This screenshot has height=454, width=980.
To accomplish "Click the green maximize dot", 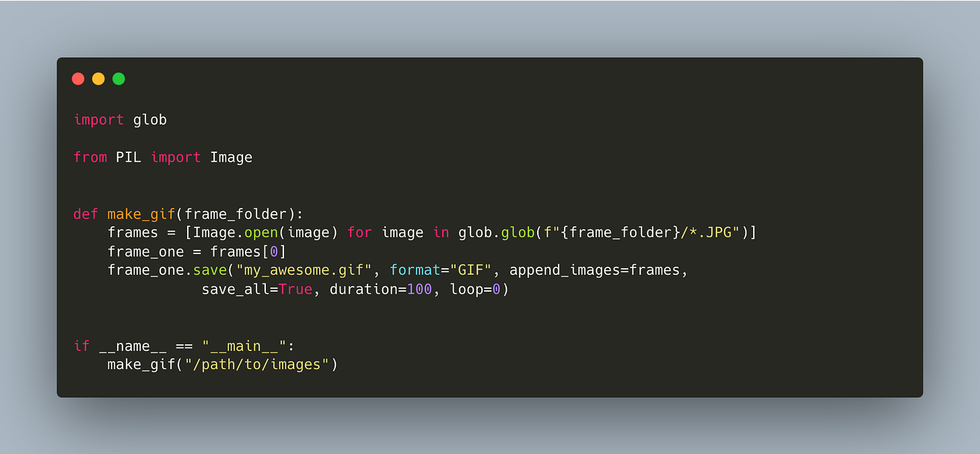I will [118, 79].
